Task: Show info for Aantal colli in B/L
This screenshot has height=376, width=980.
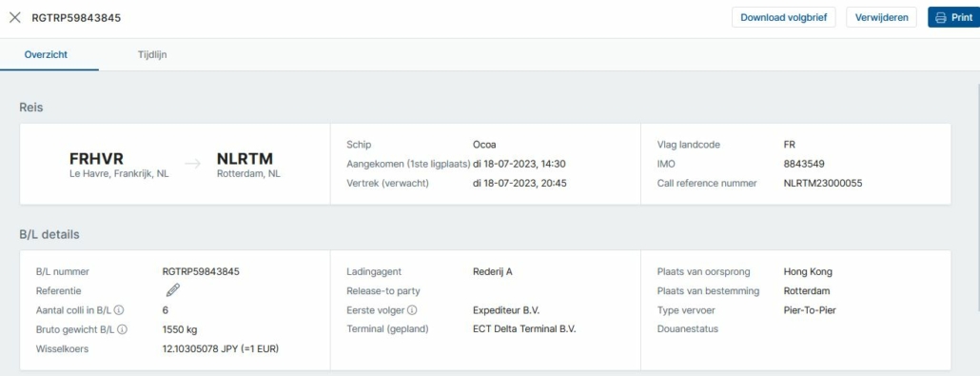Action: coord(119,309)
